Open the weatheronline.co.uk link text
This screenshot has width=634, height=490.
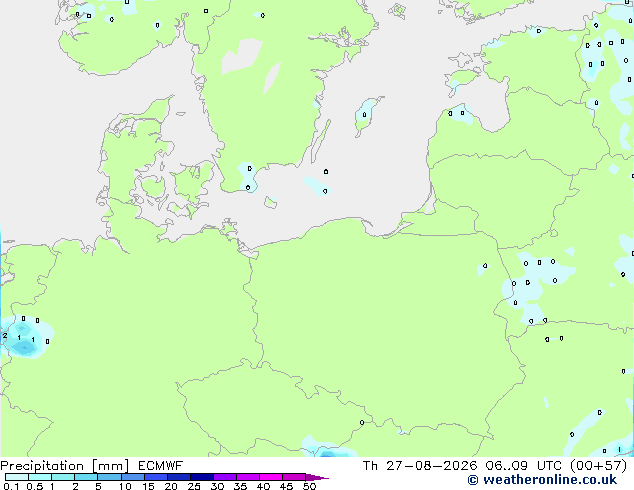click(x=549, y=480)
